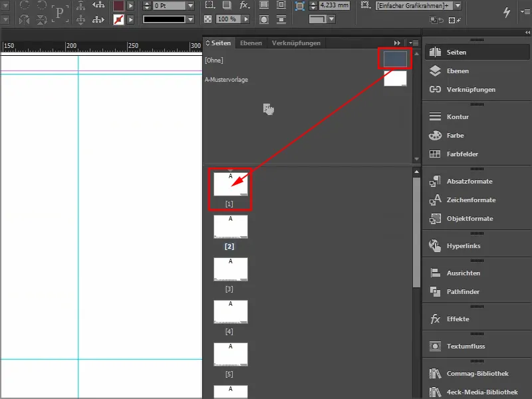532x399 pixels.
Task: Select page [4] thumbnail
Action: pyautogui.click(x=230, y=312)
